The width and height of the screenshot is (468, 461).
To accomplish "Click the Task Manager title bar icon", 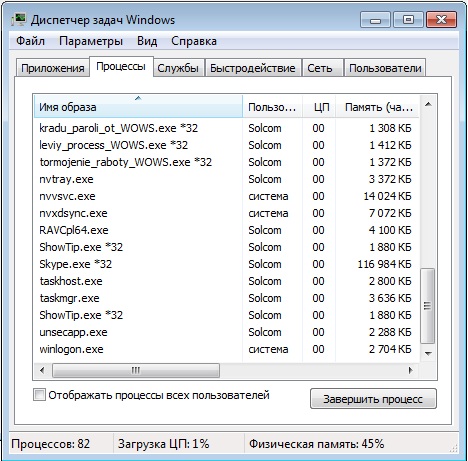I will pyautogui.click(x=18, y=20).
